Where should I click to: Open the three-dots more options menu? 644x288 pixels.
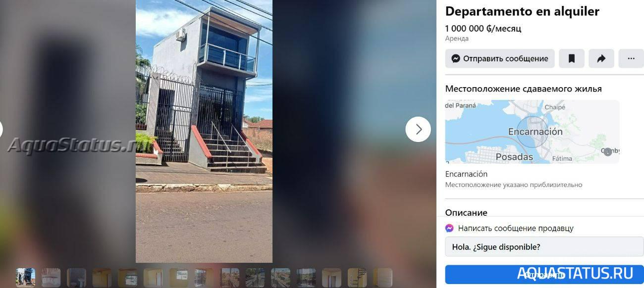tap(631, 58)
